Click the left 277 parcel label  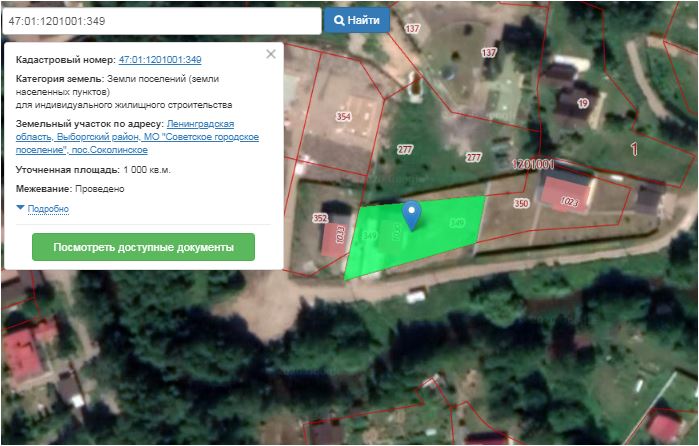point(405,149)
